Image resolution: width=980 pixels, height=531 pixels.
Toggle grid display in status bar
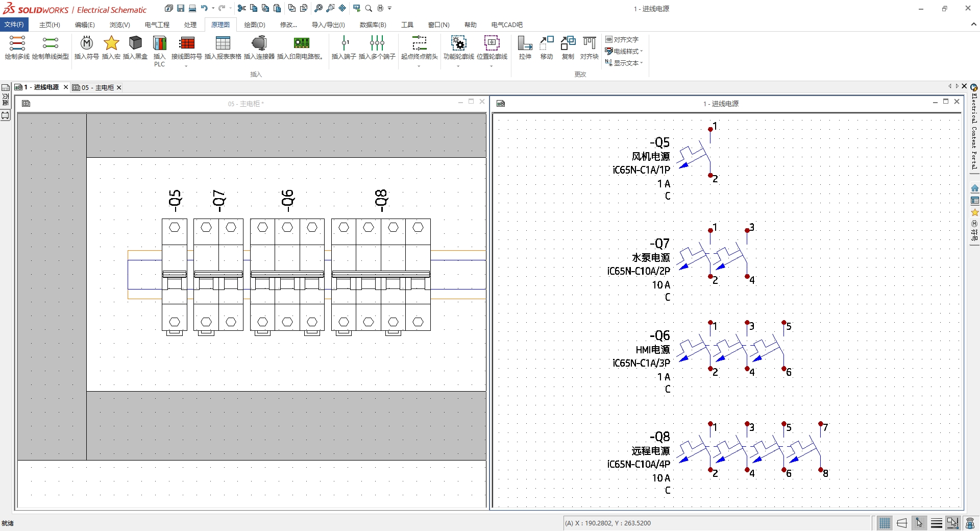(x=885, y=523)
